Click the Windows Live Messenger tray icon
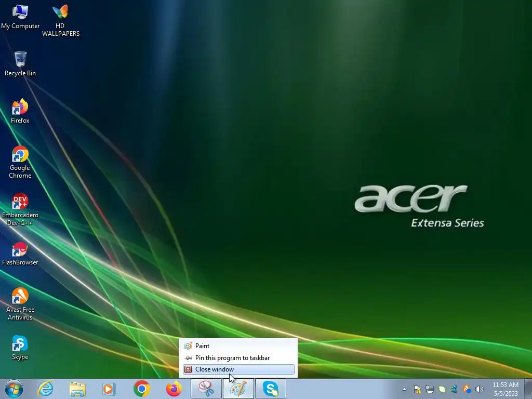The image size is (532, 399). point(454,389)
